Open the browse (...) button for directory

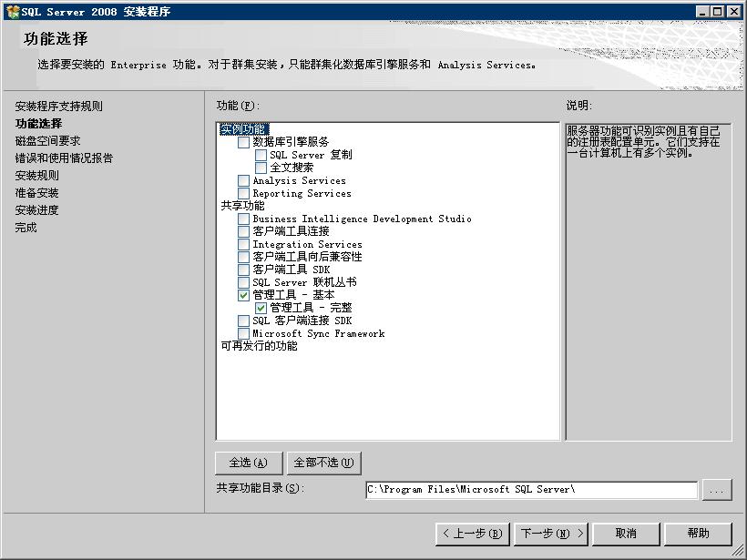tap(717, 490)
